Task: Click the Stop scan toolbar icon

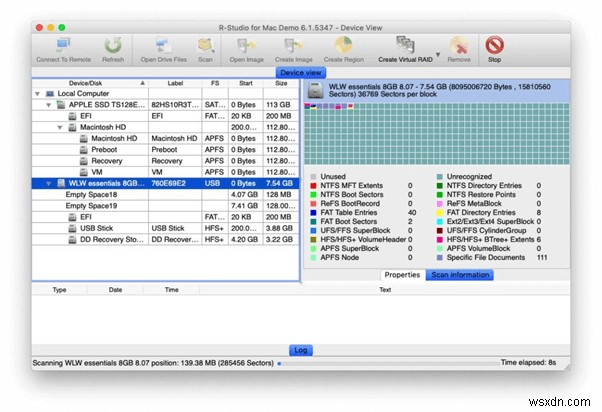Action: tap(494, 45)
